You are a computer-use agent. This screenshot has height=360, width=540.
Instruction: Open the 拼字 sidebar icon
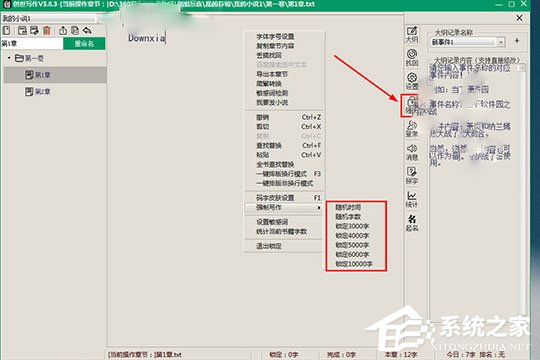412,176
